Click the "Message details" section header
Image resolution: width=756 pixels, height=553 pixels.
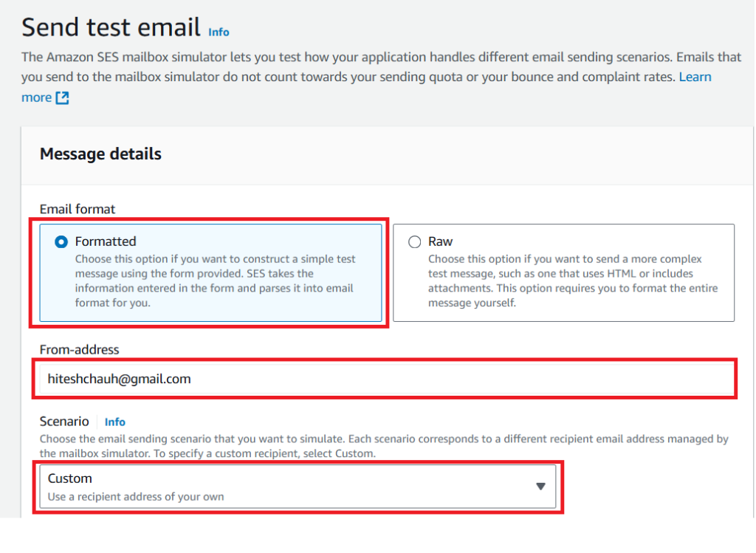point(100,154)
